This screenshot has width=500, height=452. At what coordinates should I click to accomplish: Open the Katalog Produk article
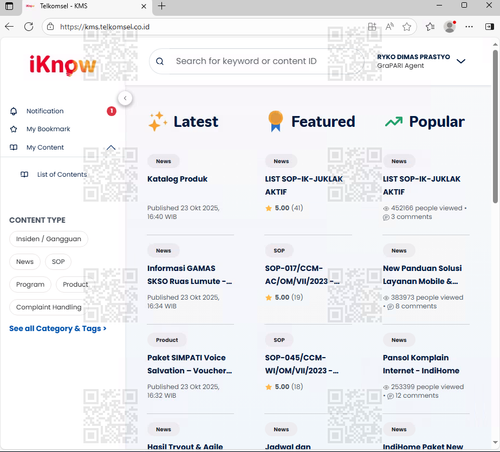click(177, 179)
